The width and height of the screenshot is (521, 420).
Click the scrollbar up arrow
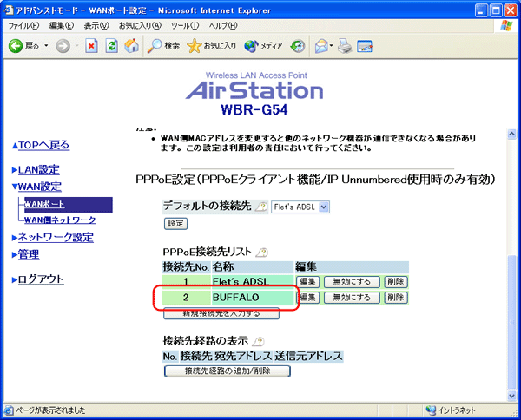(511, 135)
